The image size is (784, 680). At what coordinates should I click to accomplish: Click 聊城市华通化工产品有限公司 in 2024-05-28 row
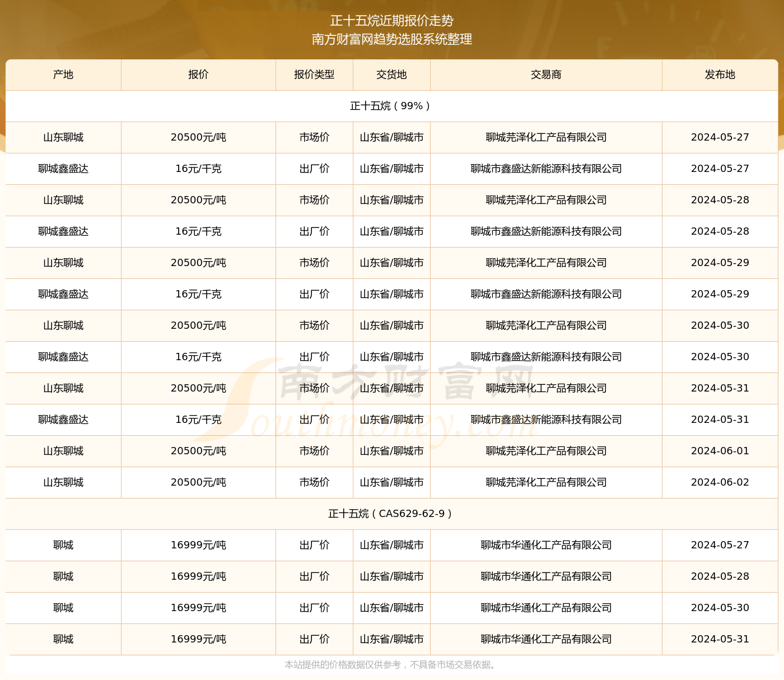(546, 576)
